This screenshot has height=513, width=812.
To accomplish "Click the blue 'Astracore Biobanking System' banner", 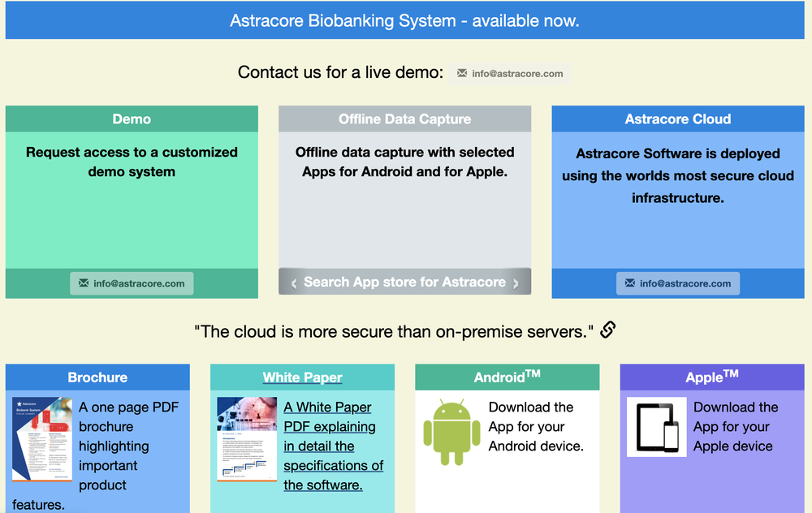I will [x=406, y=20].
